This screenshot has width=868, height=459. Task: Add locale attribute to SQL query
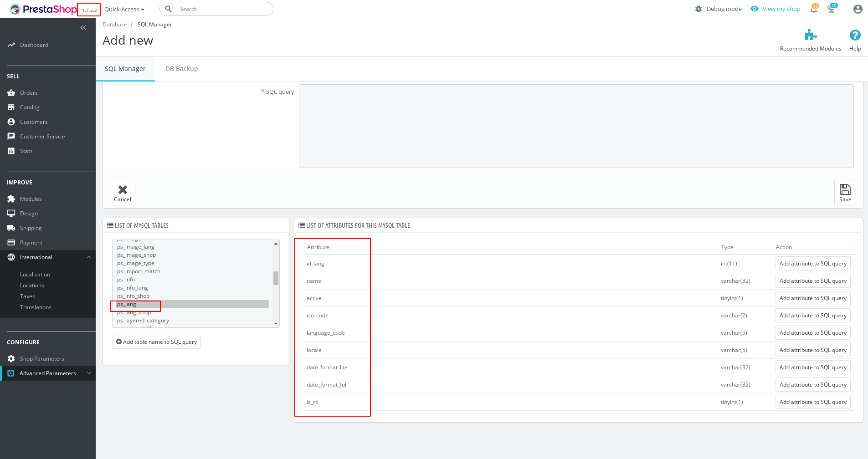tap(813, 350)
